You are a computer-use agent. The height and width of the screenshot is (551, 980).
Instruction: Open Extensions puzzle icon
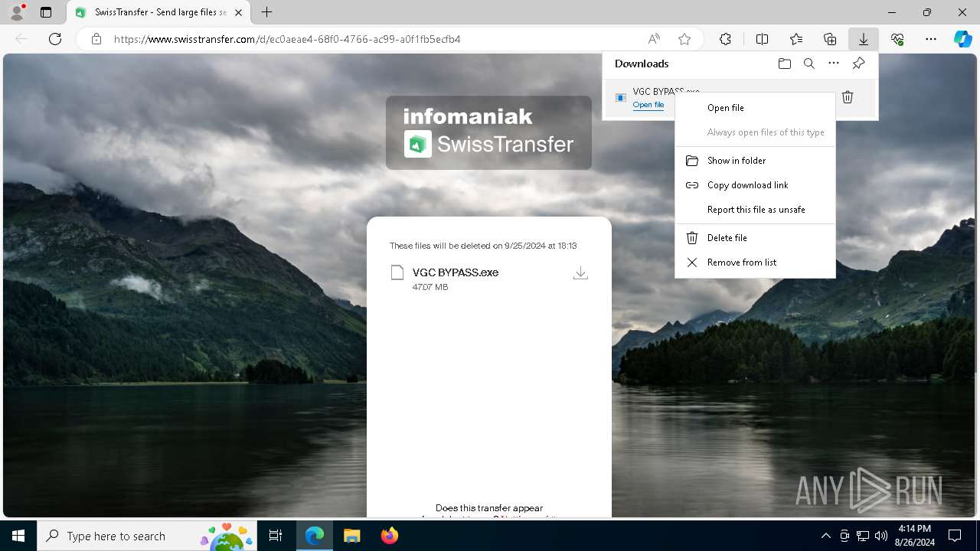(x=725, y=39)
